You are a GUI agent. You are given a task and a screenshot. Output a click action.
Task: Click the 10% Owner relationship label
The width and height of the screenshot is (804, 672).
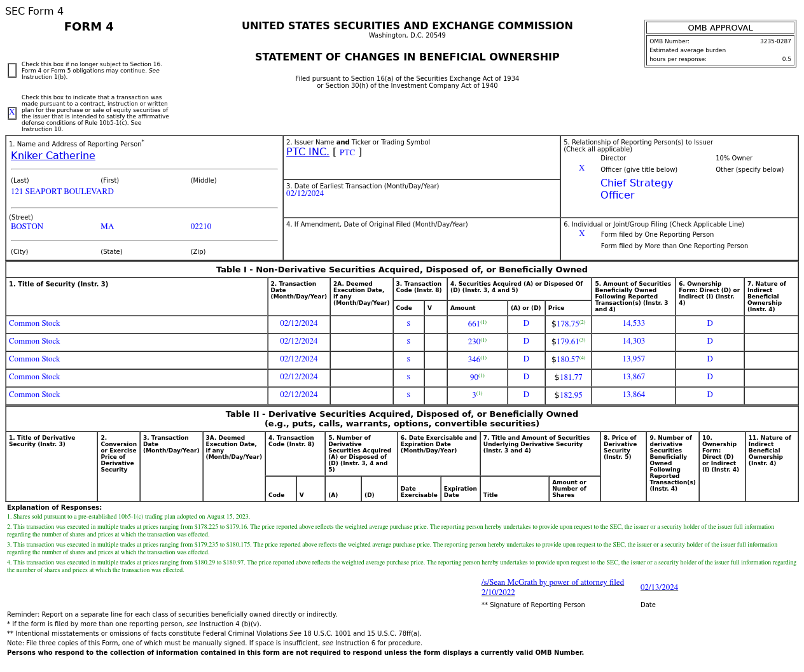734,158
